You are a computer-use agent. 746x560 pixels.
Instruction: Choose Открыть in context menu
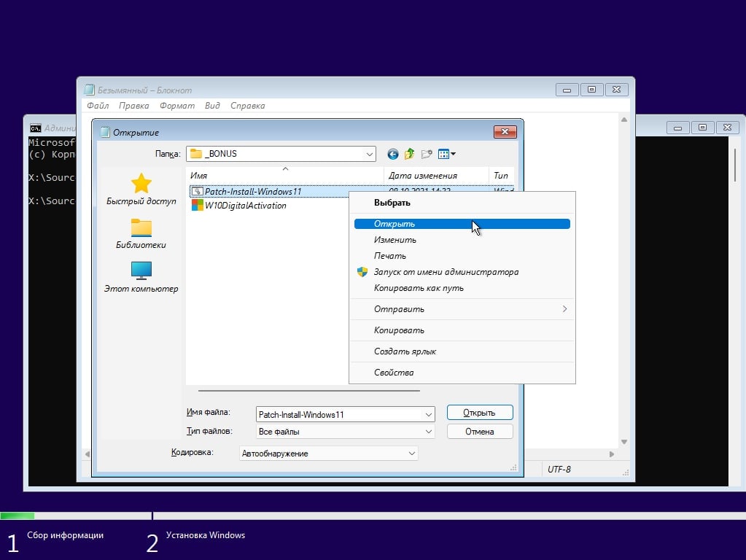point(462,224)
